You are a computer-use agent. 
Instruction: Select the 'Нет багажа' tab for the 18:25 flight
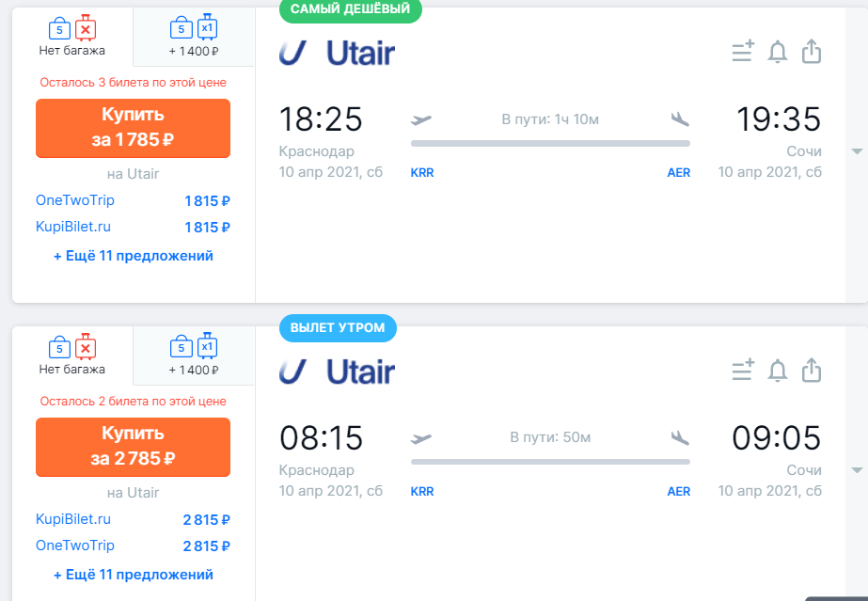[72, 37]
